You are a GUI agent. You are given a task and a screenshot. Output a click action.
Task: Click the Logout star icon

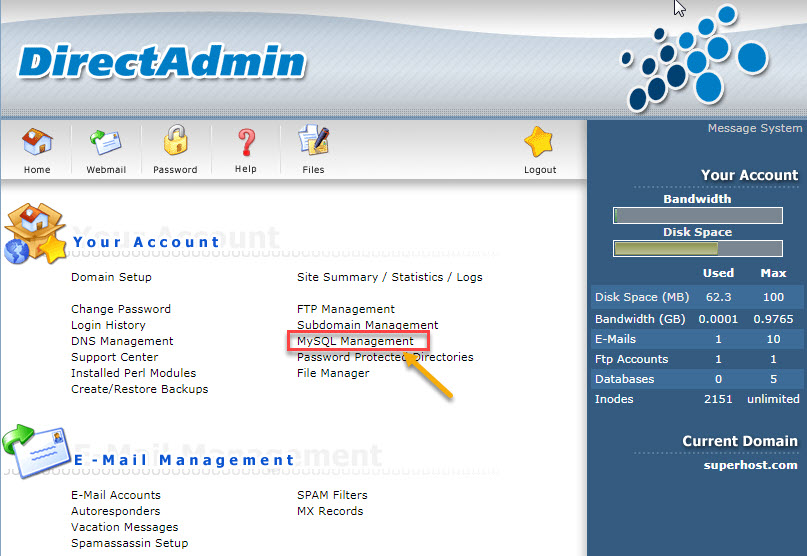(x=540, y=145)
